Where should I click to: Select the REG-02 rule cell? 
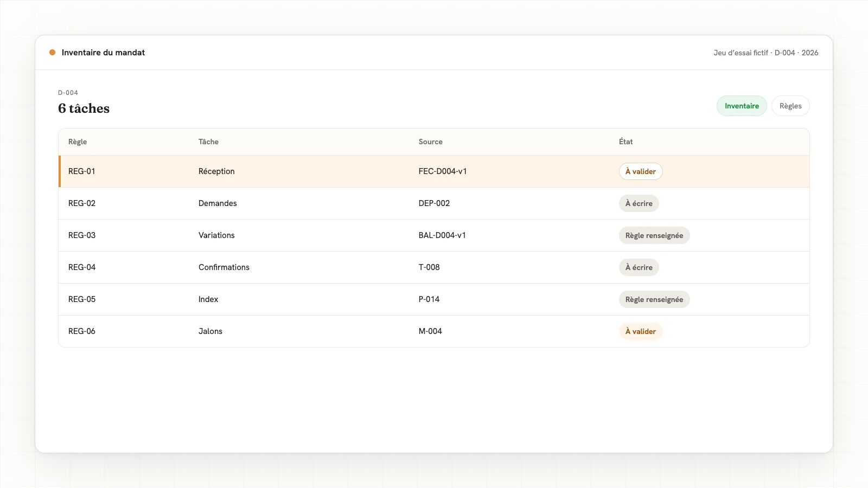(82, 203)
